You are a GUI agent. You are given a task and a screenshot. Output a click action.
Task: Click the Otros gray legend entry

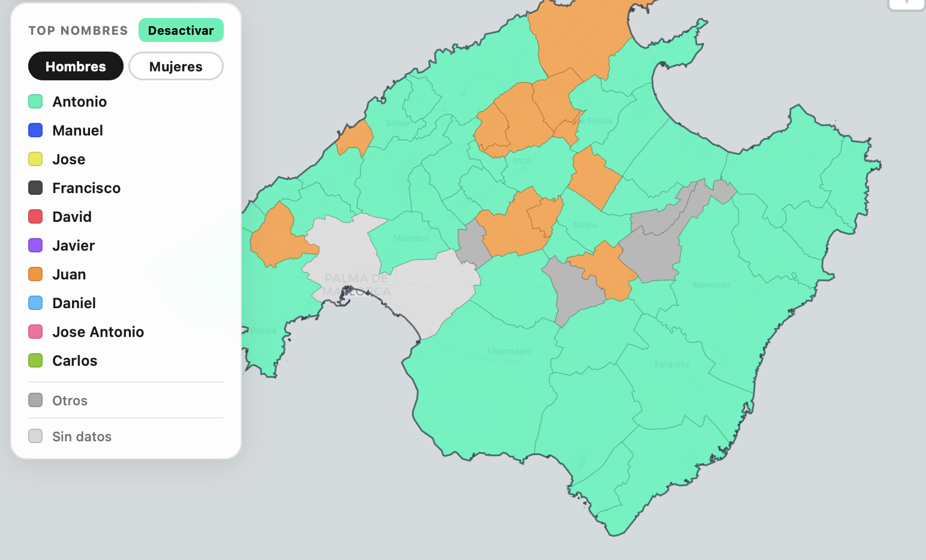click(70, 401)
